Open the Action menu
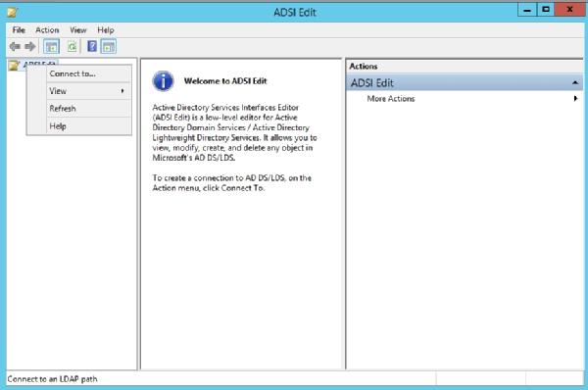 (x=47, y=30)
